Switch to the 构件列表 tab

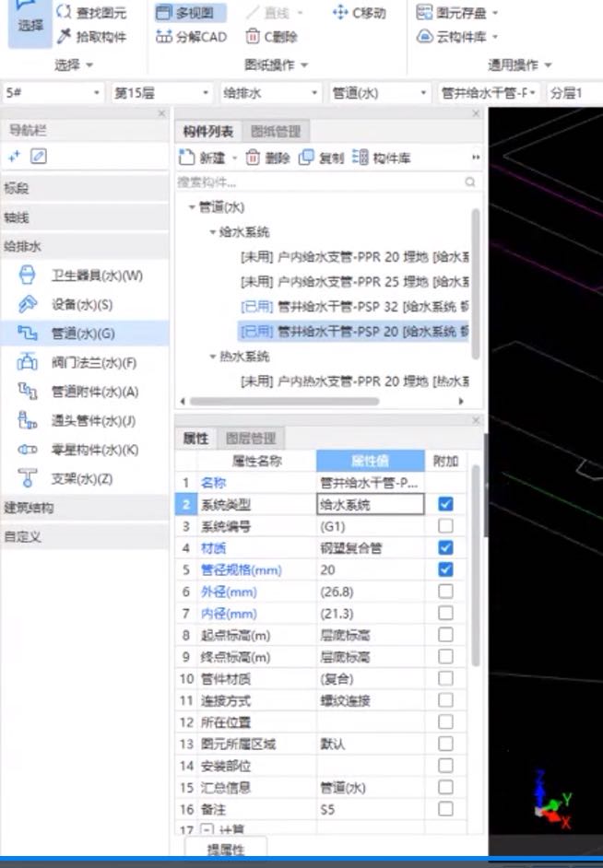pyautogui.click(x=208, y=131)
